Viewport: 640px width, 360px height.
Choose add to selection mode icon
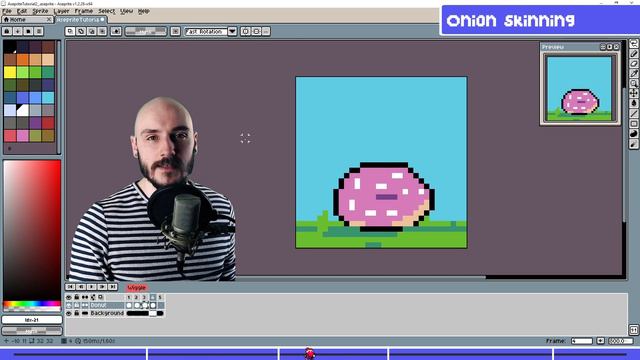click(81, 31)
